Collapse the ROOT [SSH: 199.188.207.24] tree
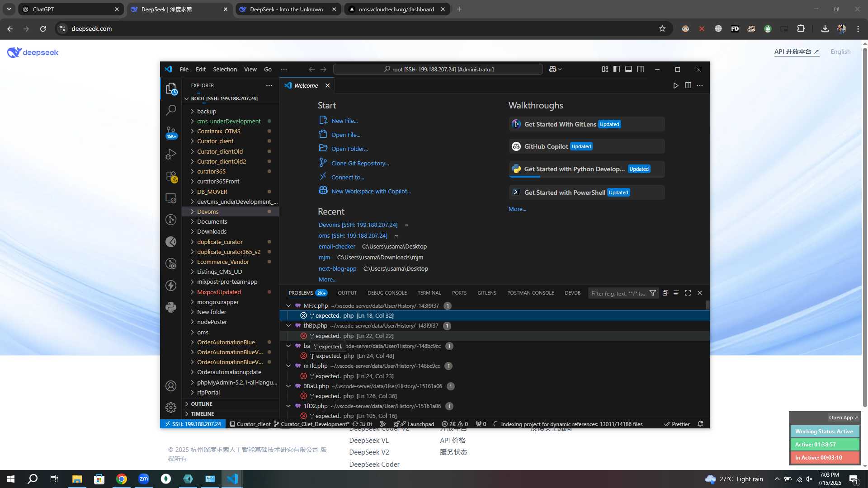 point(186,99)
